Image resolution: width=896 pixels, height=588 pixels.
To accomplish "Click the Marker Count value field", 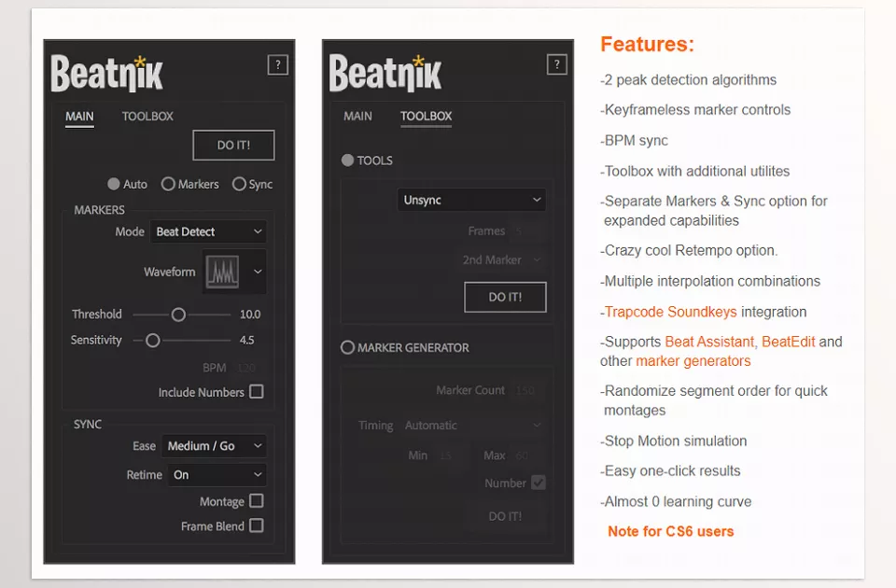I will (x=525, y=390).
